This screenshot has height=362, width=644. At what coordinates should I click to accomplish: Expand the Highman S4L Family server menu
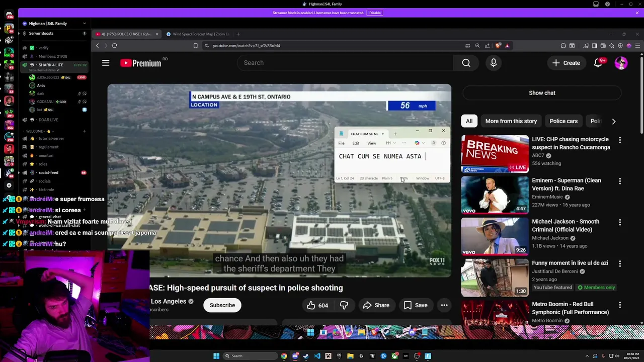[84, 24]
